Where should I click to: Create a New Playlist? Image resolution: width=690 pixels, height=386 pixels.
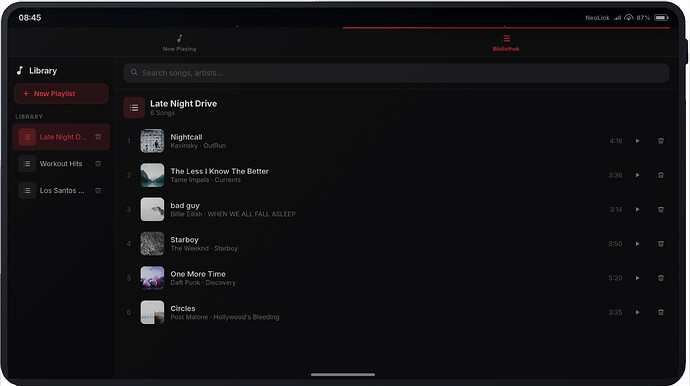[x=61, y=94]
